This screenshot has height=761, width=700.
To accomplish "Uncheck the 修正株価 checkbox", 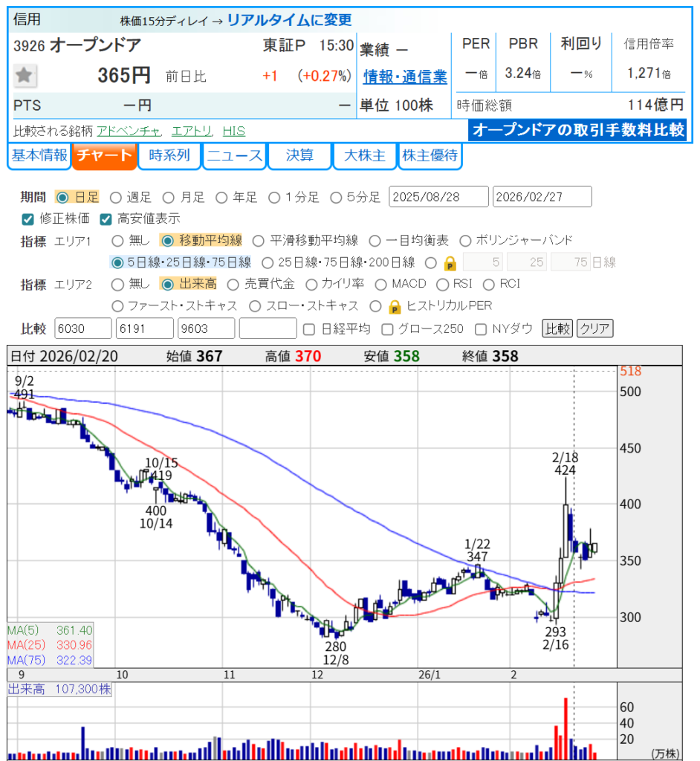I will (27, 219).
